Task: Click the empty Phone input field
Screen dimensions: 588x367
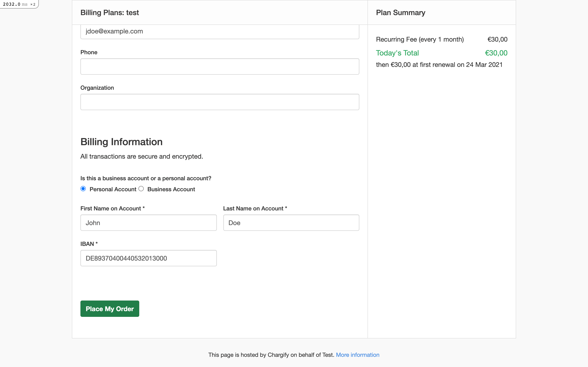Action: 219,66
